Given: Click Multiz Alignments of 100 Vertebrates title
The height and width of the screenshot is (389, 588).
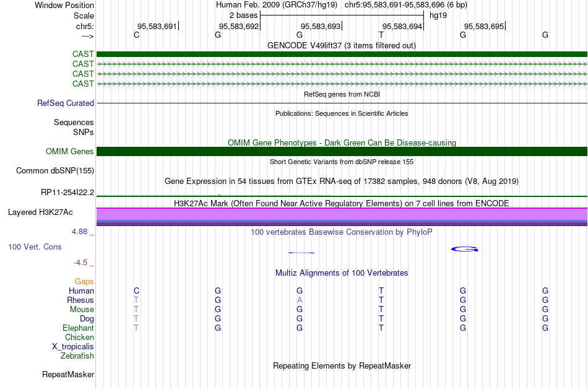Looking at the screenshot, I should [x=342, y=273].
